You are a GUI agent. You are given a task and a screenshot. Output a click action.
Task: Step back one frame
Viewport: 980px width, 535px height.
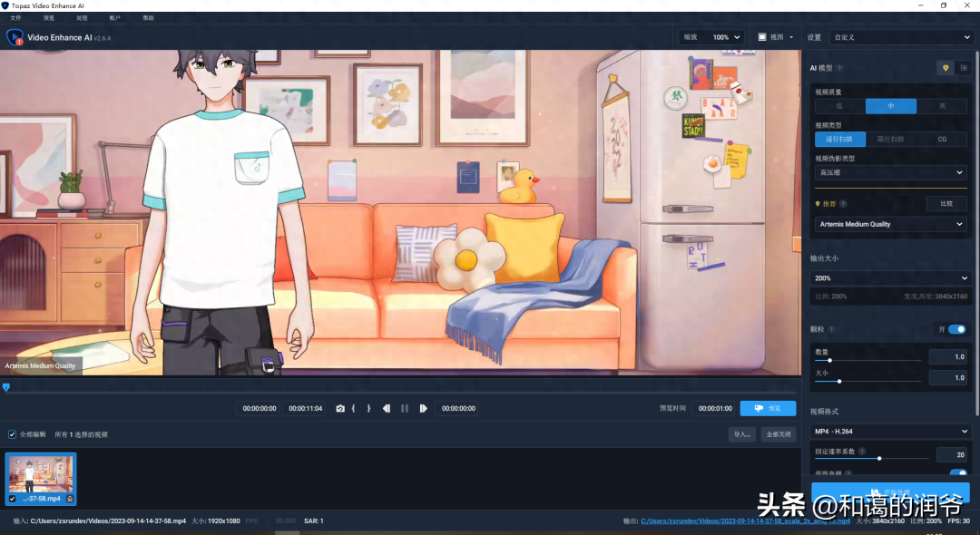coord(386,409)
